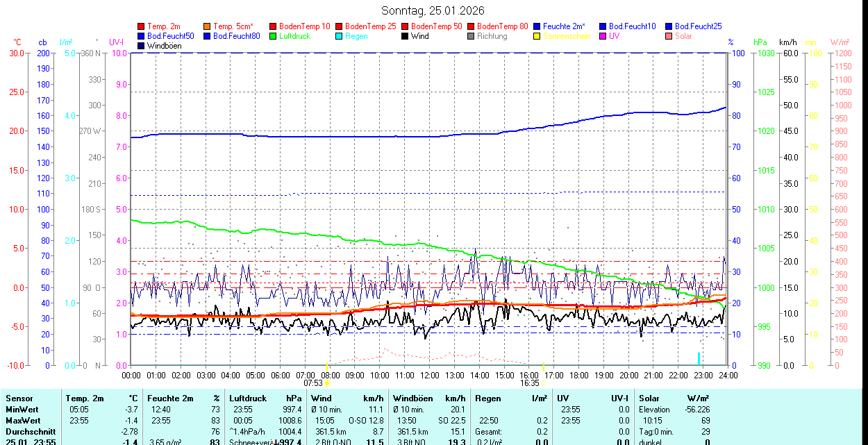Click the orange Temp. 5cm legend square
Image resolution: width=868 pixels, height=445 pixels.
[x=207, y=26]
